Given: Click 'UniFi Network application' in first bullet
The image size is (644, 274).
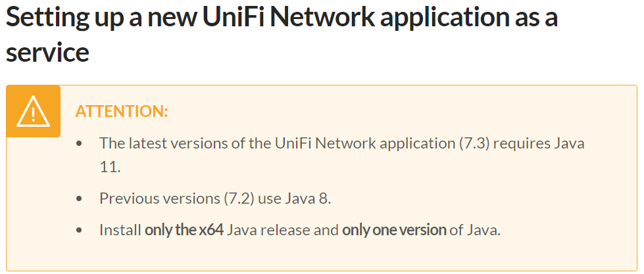Looking at the screenshot, I should coord(361,144).
